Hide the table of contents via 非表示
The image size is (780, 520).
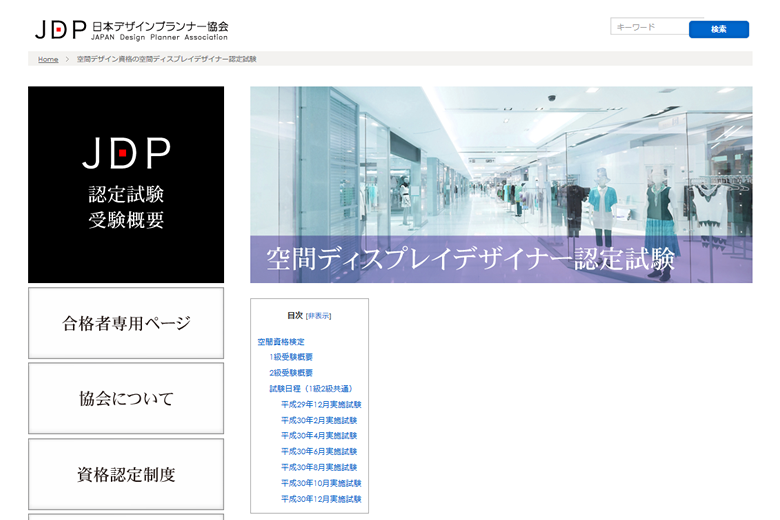(x=318, y=316)
